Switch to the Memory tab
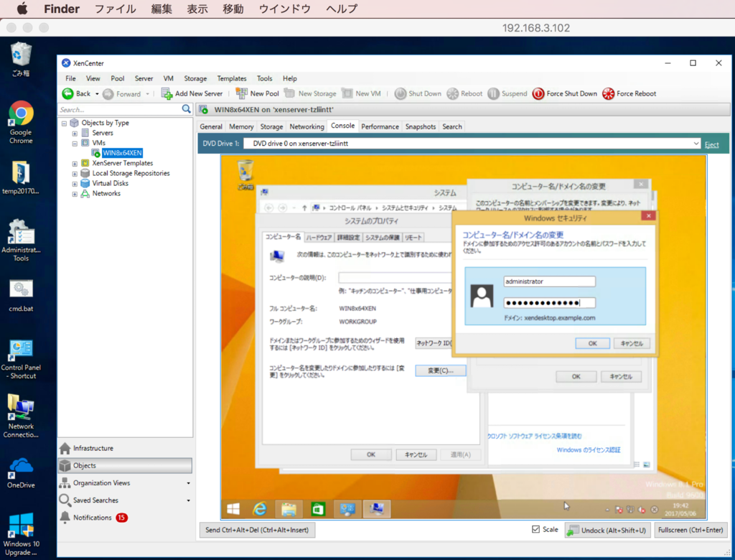This screenshot has height=560, width=735. 241,126
